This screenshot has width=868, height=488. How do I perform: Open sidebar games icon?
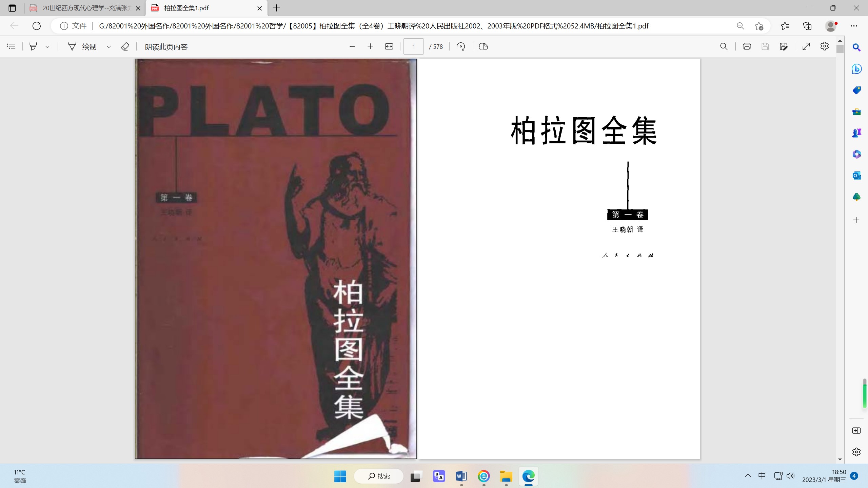tap(856, 133)
